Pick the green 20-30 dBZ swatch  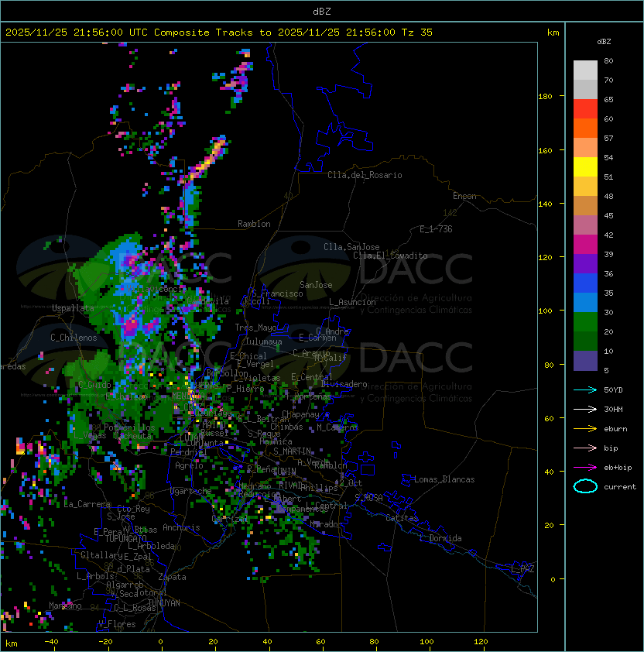[x=585, y=322]
